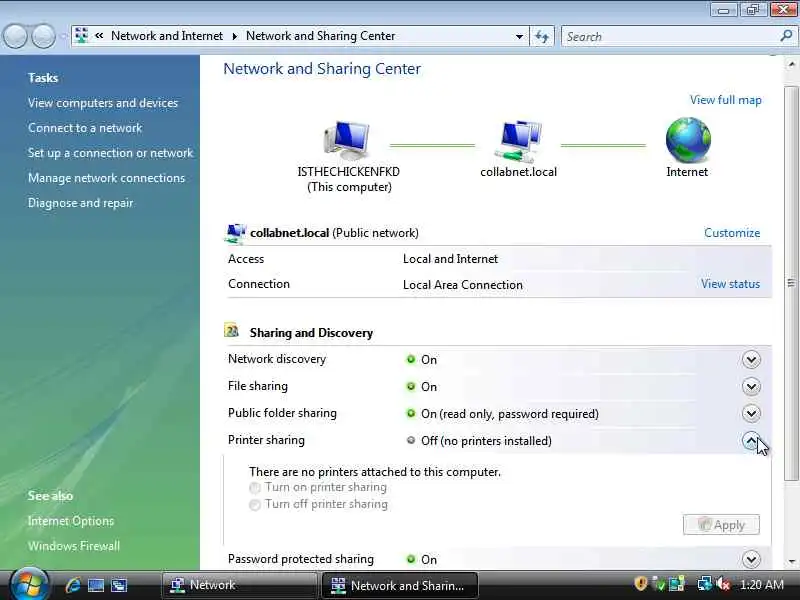This screenshot has height=600, width=800.
Task: Click View status link
Action: click(x=731, y=284)
